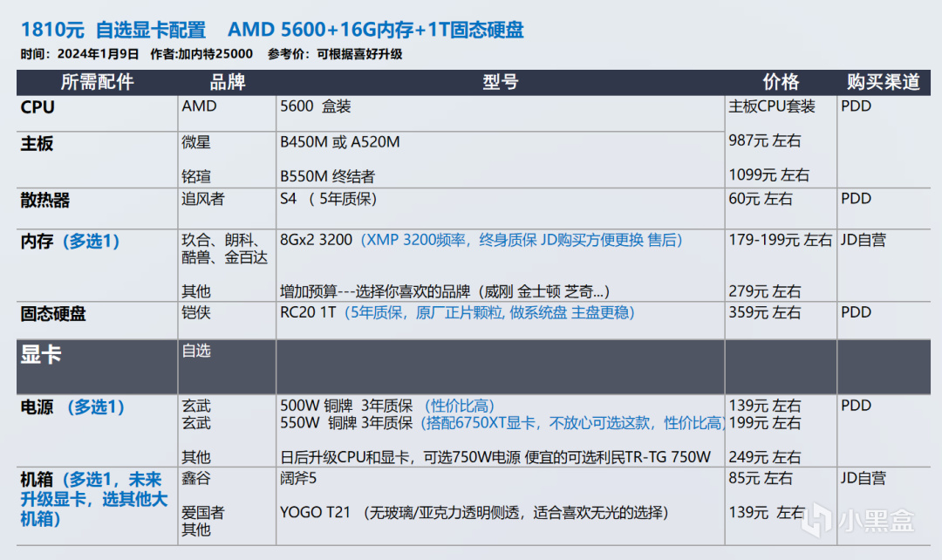Click the 作者:加内特25000 author text
The height and width of the screenshot is (560, 942).
201,54
